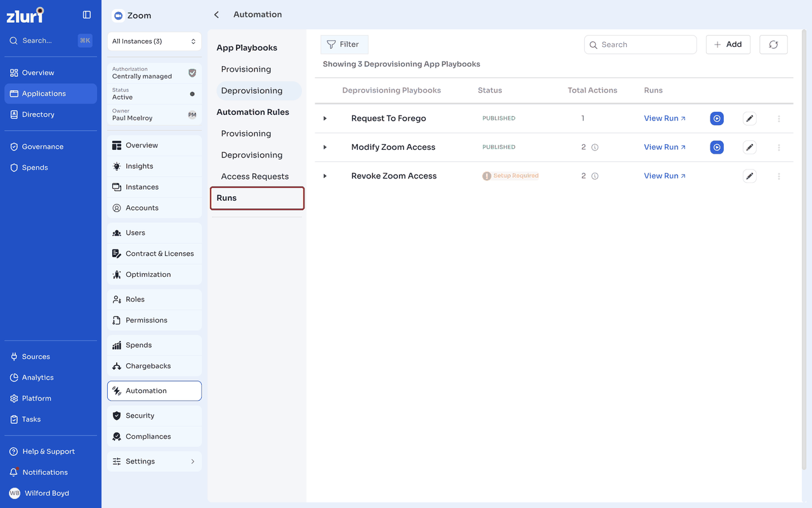Open the Runs section
This screenshot has height=508, width=812.
257,198
